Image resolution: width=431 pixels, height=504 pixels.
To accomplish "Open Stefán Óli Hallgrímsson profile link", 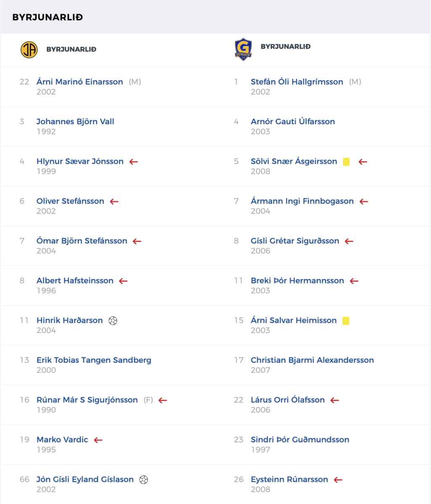I will click(297, 82).
